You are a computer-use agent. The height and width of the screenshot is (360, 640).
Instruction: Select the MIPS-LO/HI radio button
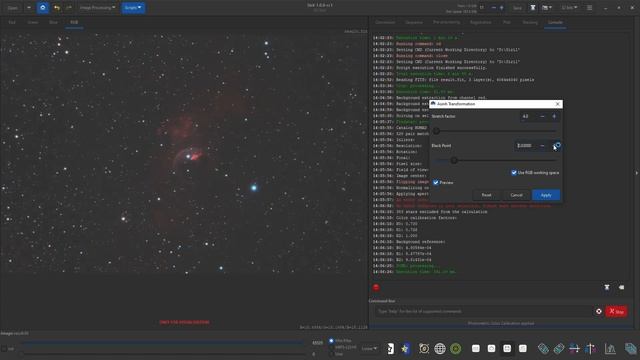[x=331, y=347]
